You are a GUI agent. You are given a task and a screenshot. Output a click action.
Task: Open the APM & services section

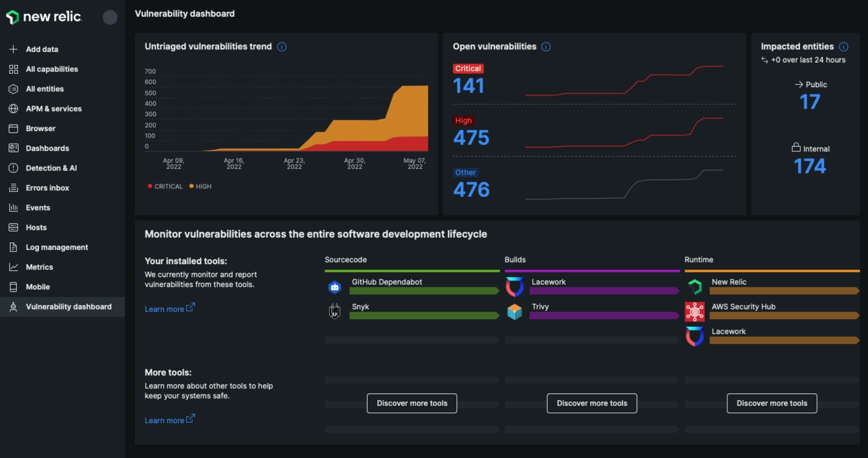click(x=53, y=108)
